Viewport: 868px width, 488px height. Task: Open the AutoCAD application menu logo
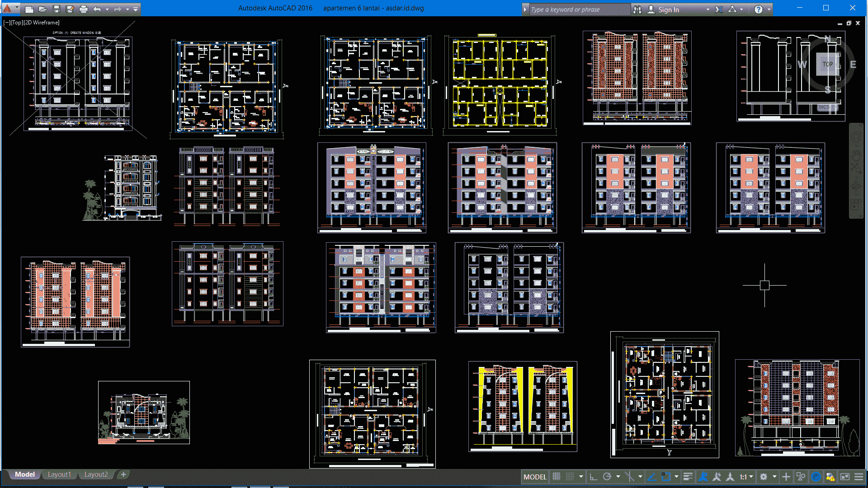(7, 8)
